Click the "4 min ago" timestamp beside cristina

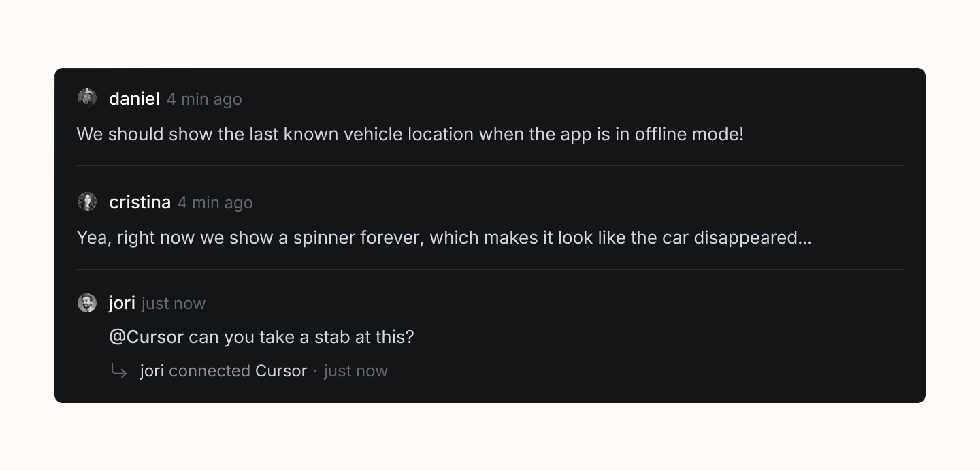pos(215,203)
